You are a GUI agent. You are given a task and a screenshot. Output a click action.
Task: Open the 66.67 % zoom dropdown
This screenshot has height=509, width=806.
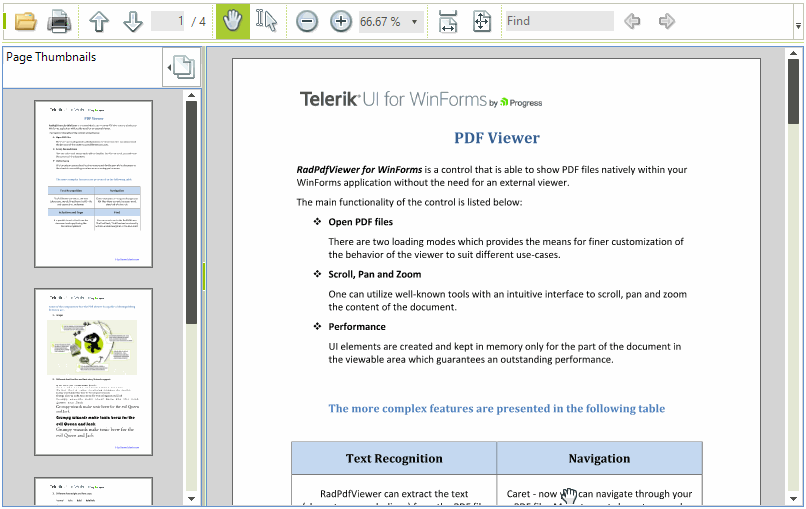pyautogui.click(x=414, y=22)
